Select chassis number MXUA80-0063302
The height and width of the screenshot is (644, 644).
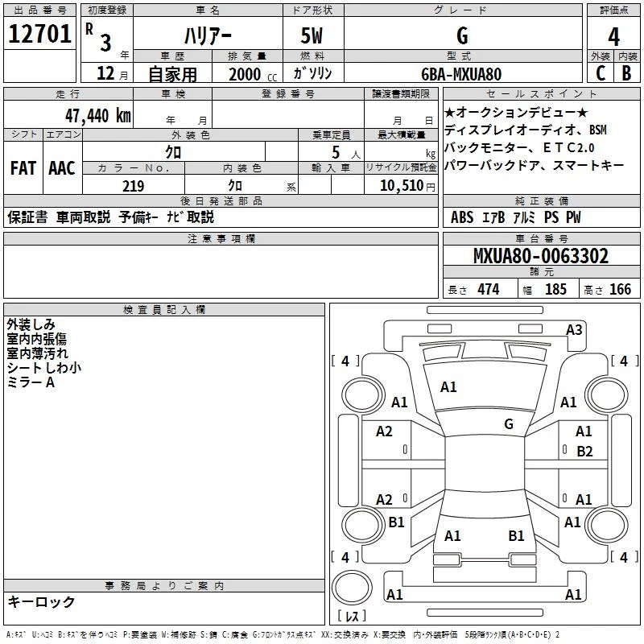(x=541, y=256)
